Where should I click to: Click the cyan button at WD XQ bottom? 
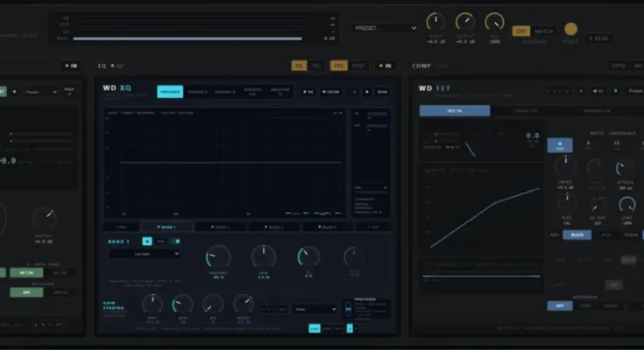tap(315, 328)
